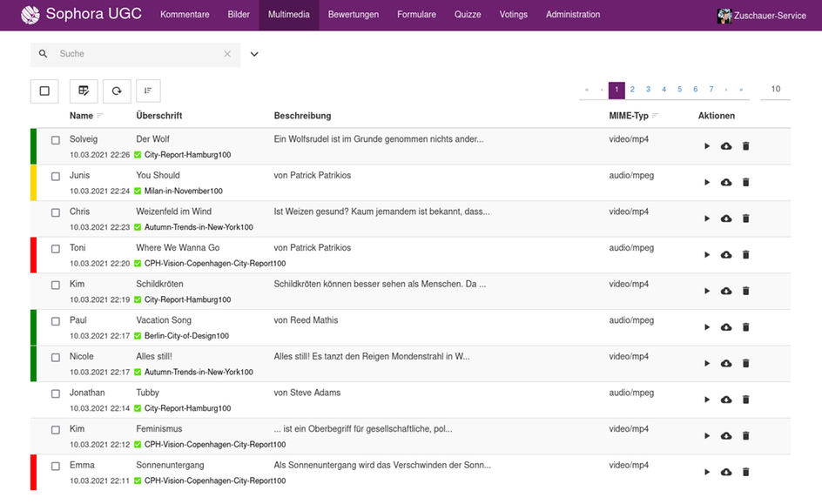Go to Quizze section
The image size is (822, 504).
[468, 15]
